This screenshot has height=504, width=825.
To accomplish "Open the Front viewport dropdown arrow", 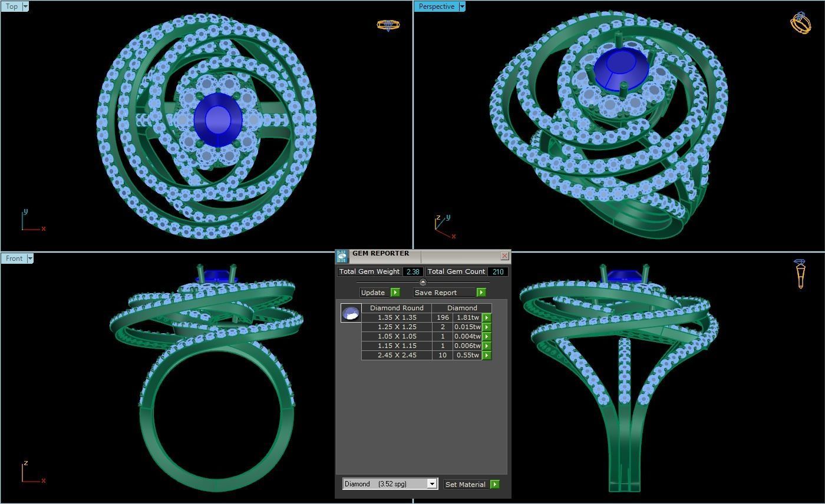I will pos(30,258).
